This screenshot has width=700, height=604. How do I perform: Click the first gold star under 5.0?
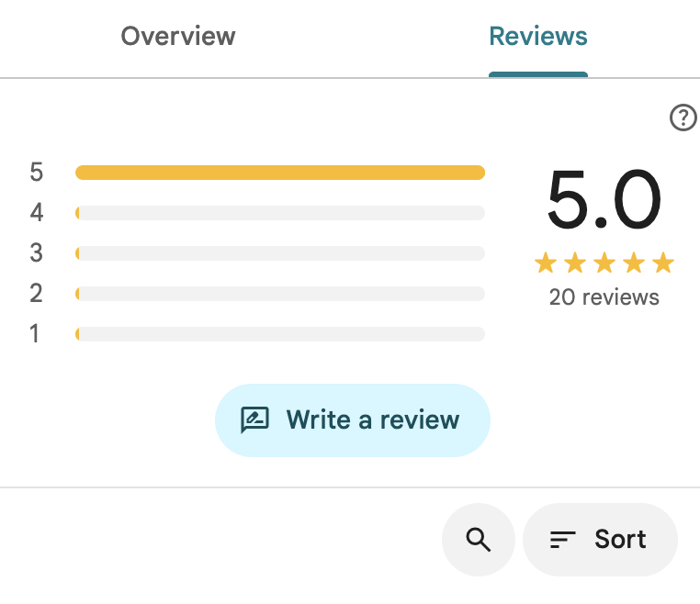click(x=546, y=264)
